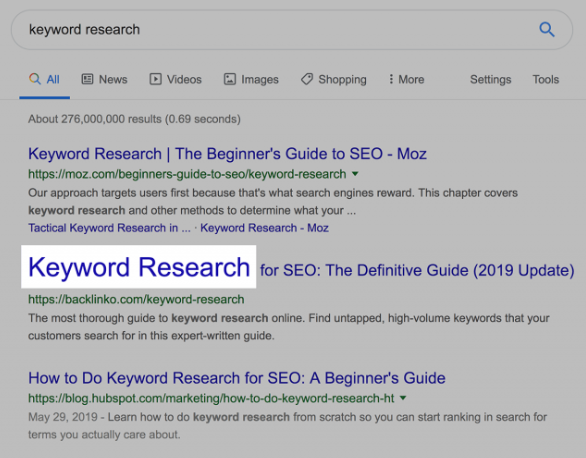
Task: Click the Shopping tab tag icon
Action: point(307,79)
